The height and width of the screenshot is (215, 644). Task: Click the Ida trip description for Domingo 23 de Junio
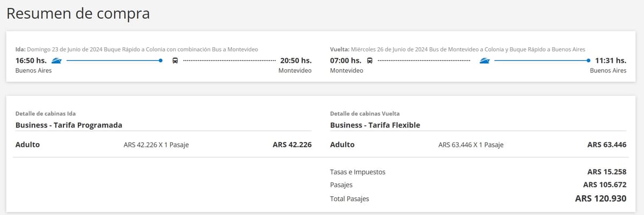coord(137,49)
